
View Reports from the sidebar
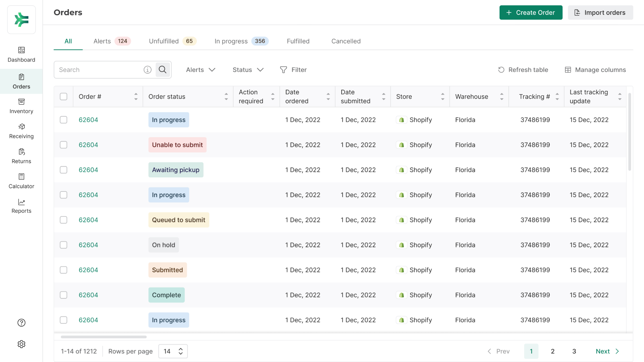pyautogui.click(x=21, y=206)
